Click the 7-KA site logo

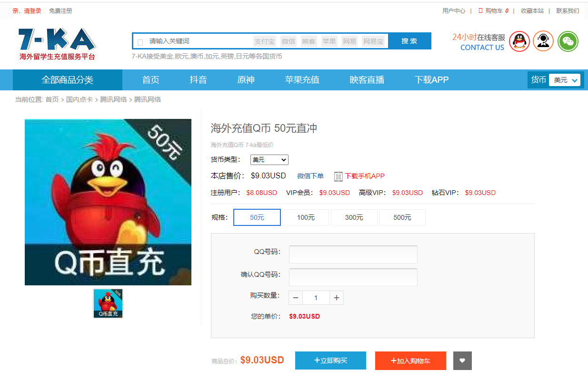tap(57, 44)
